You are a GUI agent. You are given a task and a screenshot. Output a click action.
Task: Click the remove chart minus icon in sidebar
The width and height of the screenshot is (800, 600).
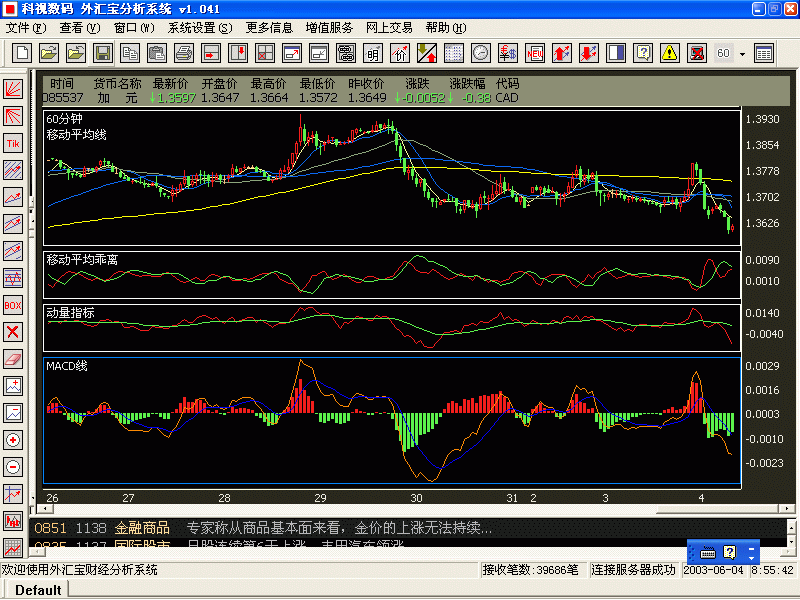coord(13,413)
